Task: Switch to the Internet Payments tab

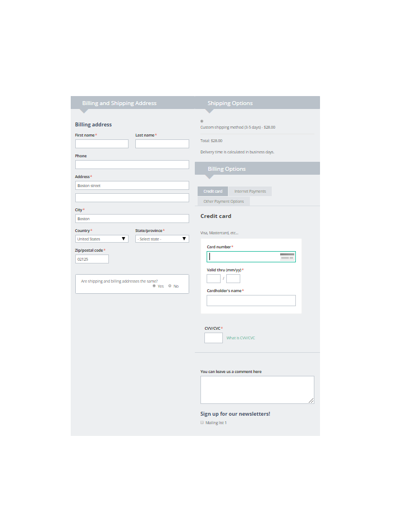Action: pyautogui.click(x=250, y=192)
